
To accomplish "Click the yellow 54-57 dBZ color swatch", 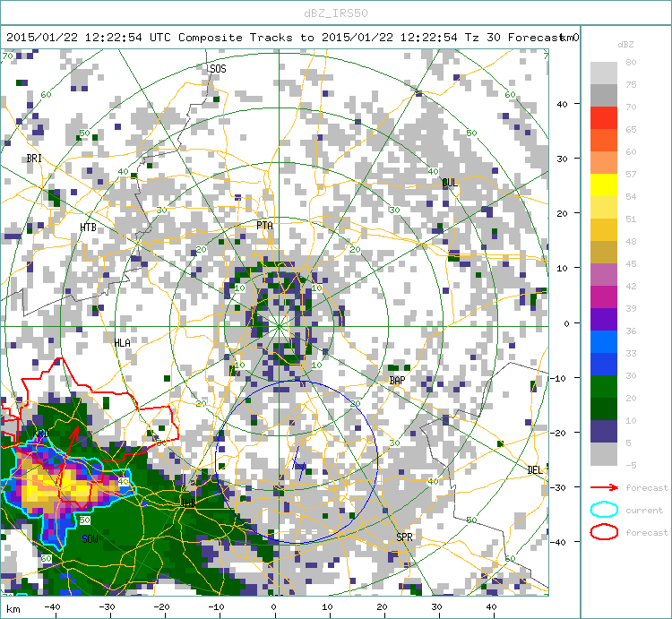I will click(x=604, y=185).
